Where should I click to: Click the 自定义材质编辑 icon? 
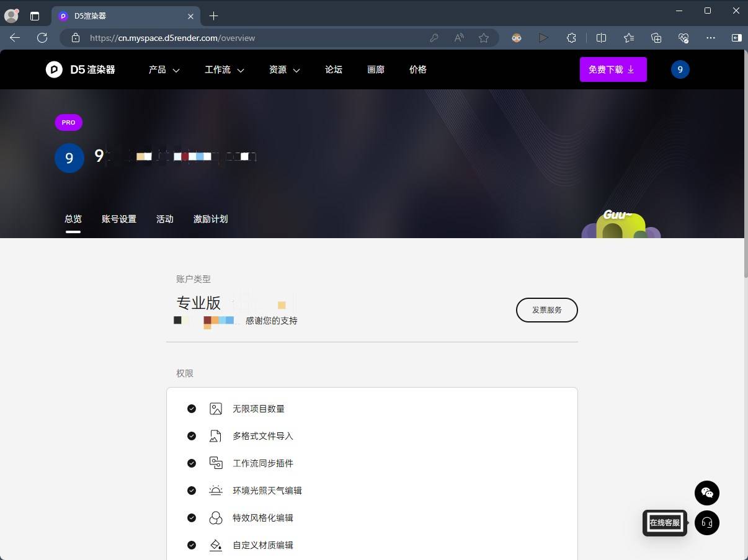216,545
